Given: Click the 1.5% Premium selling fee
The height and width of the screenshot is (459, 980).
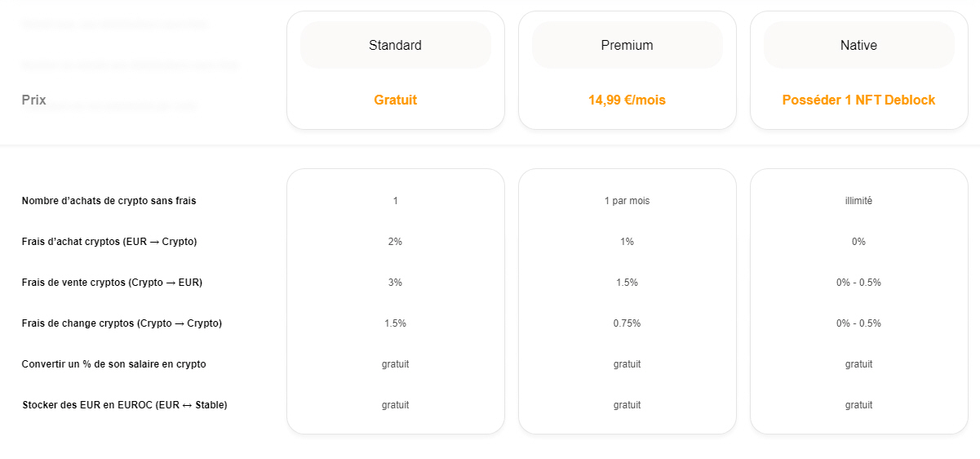Looking at the screenshot, I should (x=627, y=283).
